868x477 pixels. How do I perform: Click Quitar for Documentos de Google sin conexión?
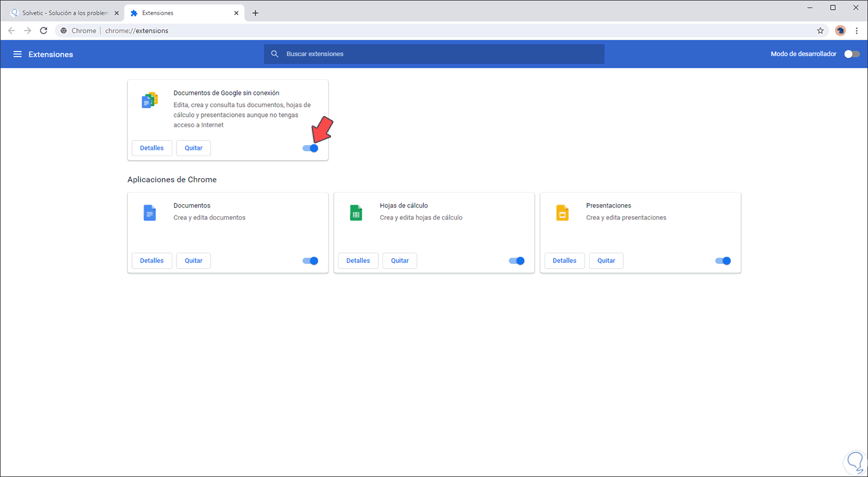click(x=193, y=148)
